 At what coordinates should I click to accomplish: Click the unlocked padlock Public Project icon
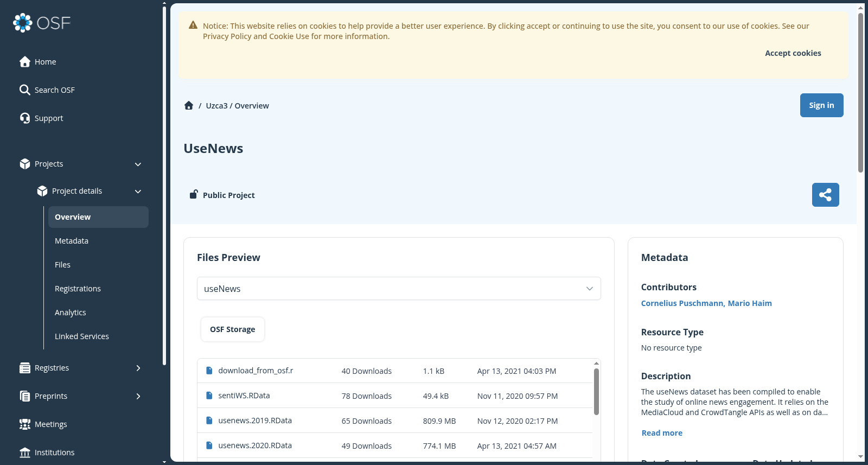coord(193,194)
